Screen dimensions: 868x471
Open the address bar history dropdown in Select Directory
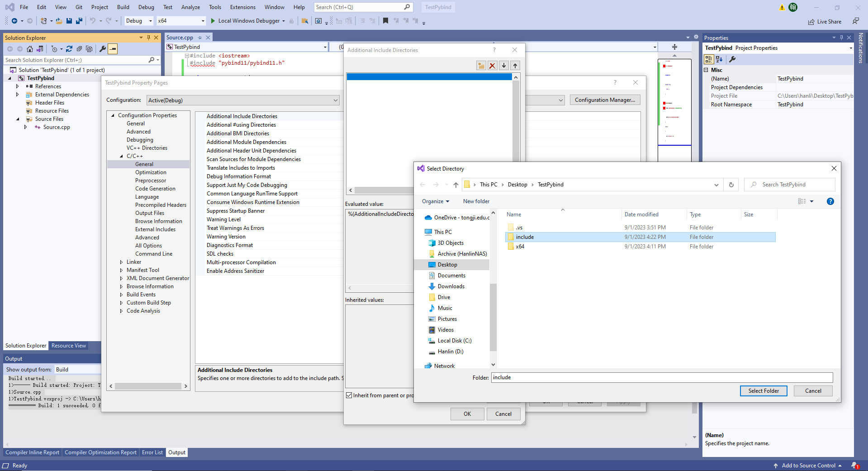[716, 185]
